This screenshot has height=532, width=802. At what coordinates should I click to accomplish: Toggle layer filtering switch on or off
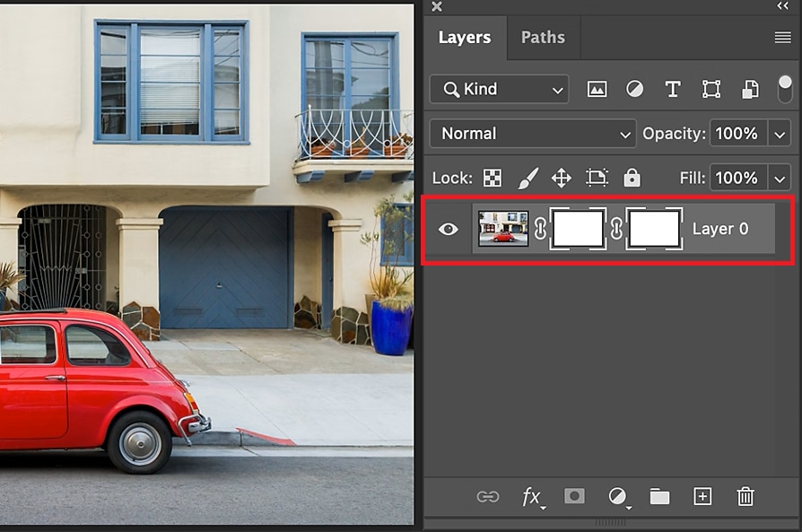tap(785, 89)
